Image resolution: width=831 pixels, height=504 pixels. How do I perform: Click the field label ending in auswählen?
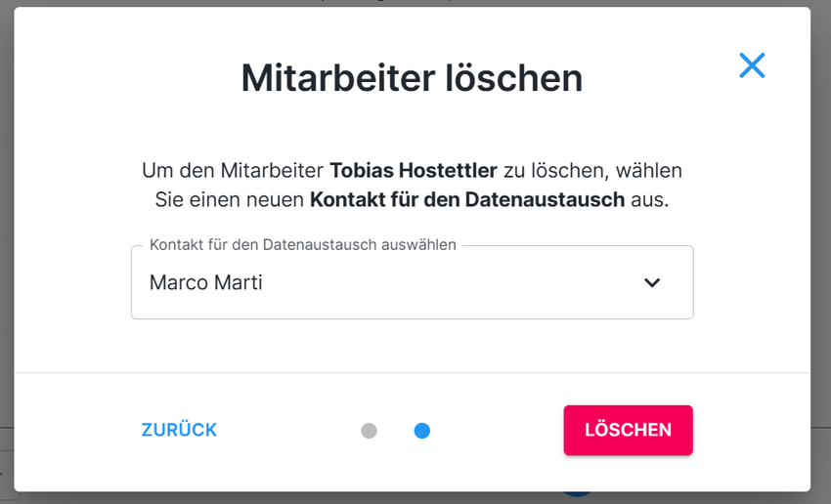pyautogui.click(x=303, y=245)
